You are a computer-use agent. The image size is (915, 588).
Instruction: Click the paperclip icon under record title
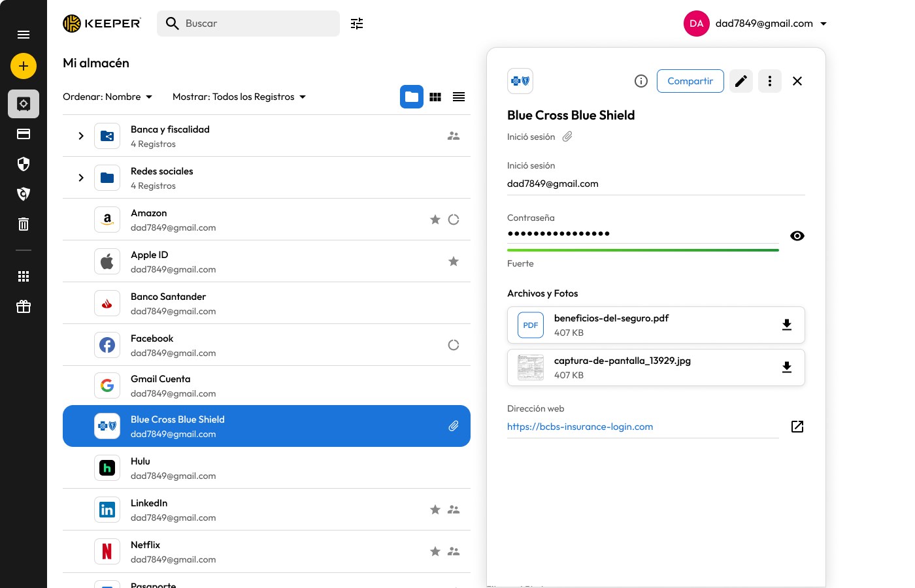(x=567, y=137)
